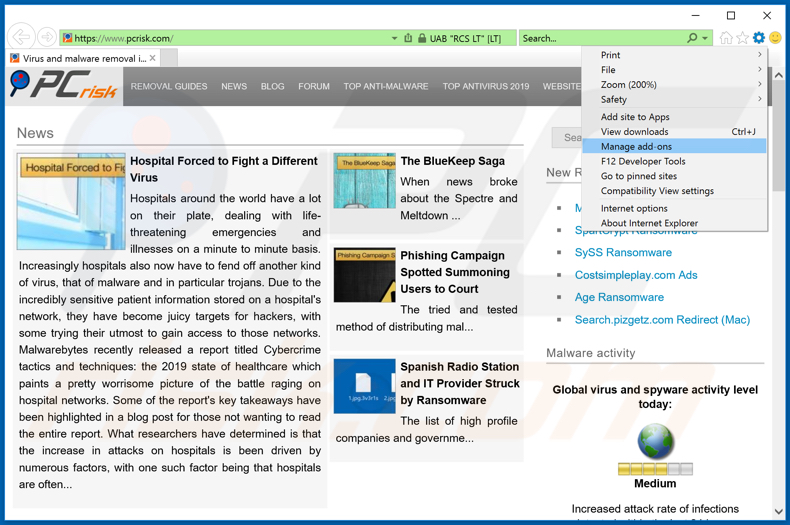Select Add site to Apps
This screenshot has height=525, width=790.
tap(674, 117)
